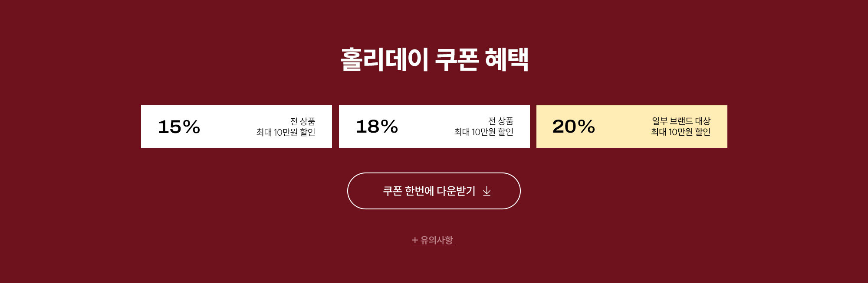Click 최대 10만원 할인 in 15% coupon
This screenshot has height=283, width=868.
coord(286,132)
